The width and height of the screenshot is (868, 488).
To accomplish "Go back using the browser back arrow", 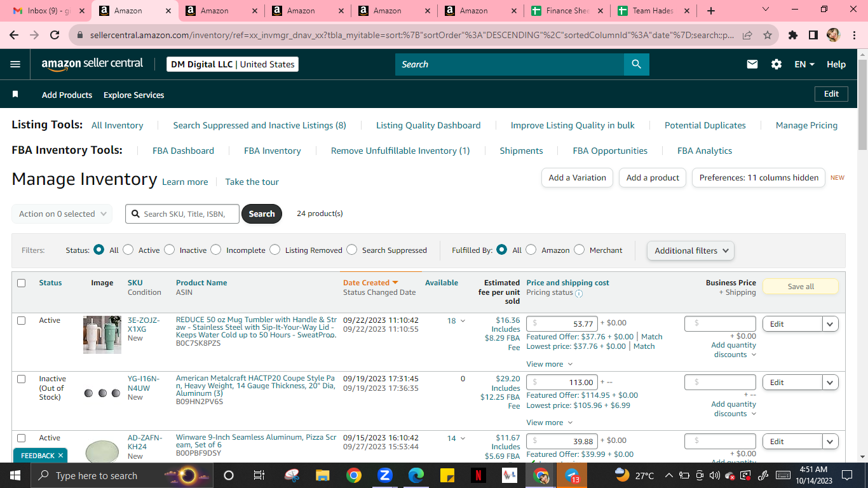I will [14, 35].
